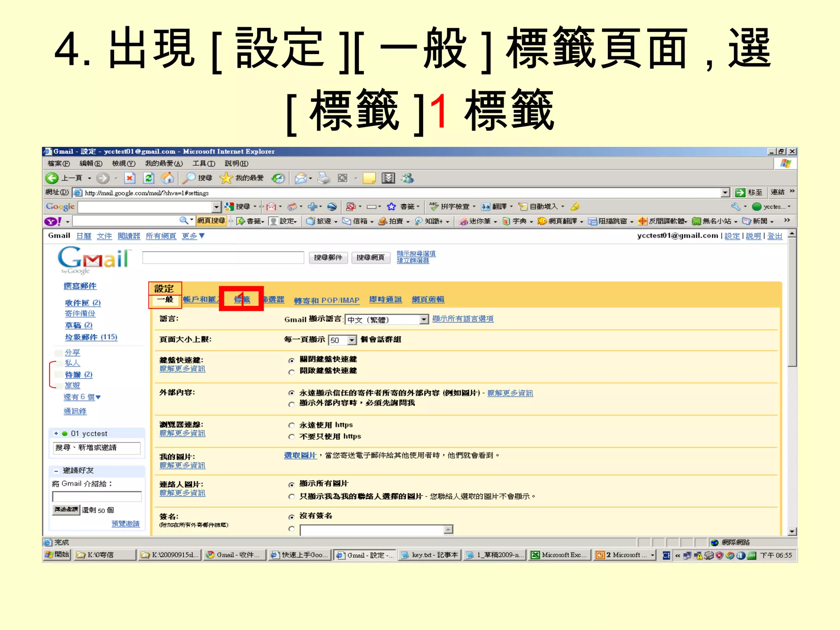Image resolution: width=840 pixels, height=630 pixels.
Task: Click Yahoo toolbar 阻擋跳窗 icon
Action: [x=592, y=221]
